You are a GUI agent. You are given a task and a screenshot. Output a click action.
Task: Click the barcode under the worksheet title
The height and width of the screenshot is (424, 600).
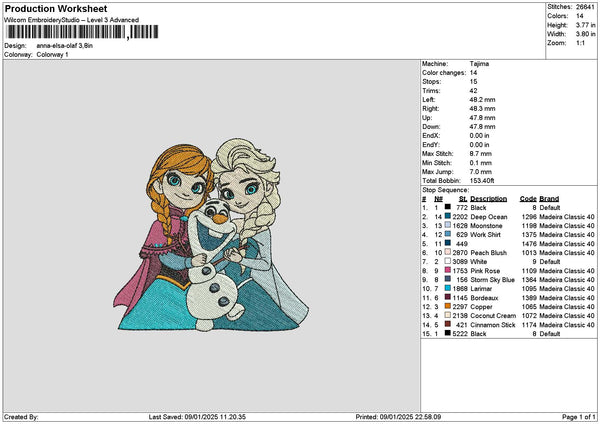[82, 32]
